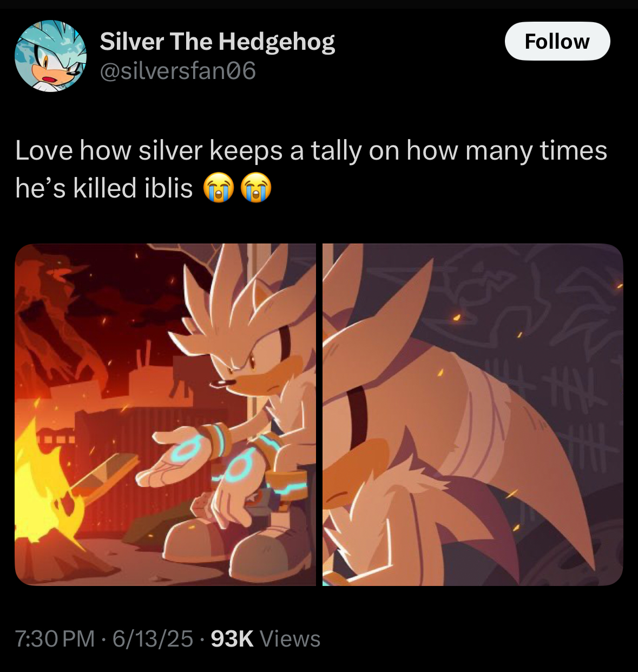Open the left image of Silver by the fire
Image resolution: width=638 pixels, height=672 pixels.
point(165,414)
